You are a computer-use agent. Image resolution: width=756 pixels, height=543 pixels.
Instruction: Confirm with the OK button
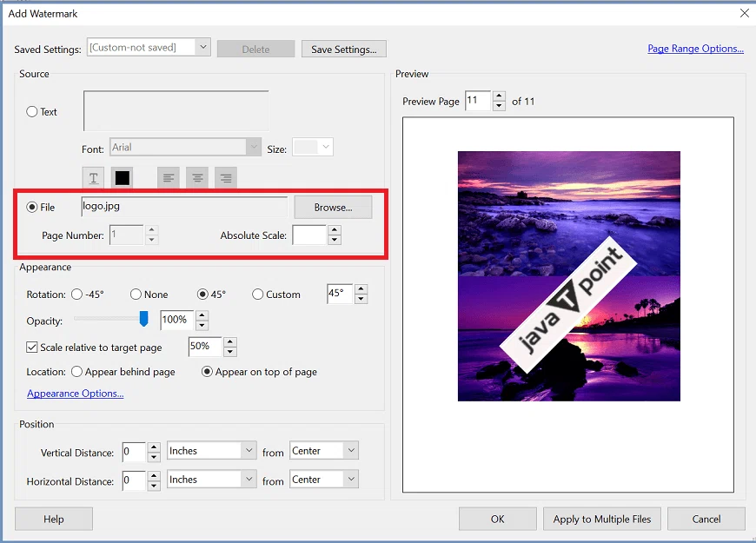[498, 519]
